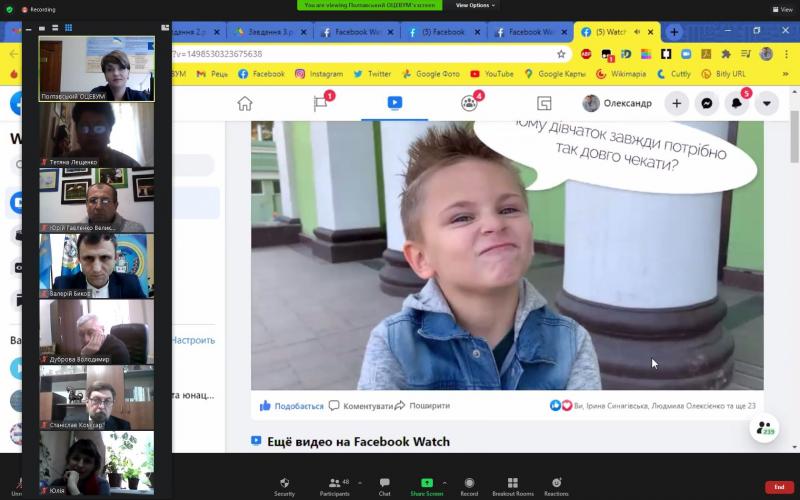Open Facebook Gaming icon

coord(544,104)
